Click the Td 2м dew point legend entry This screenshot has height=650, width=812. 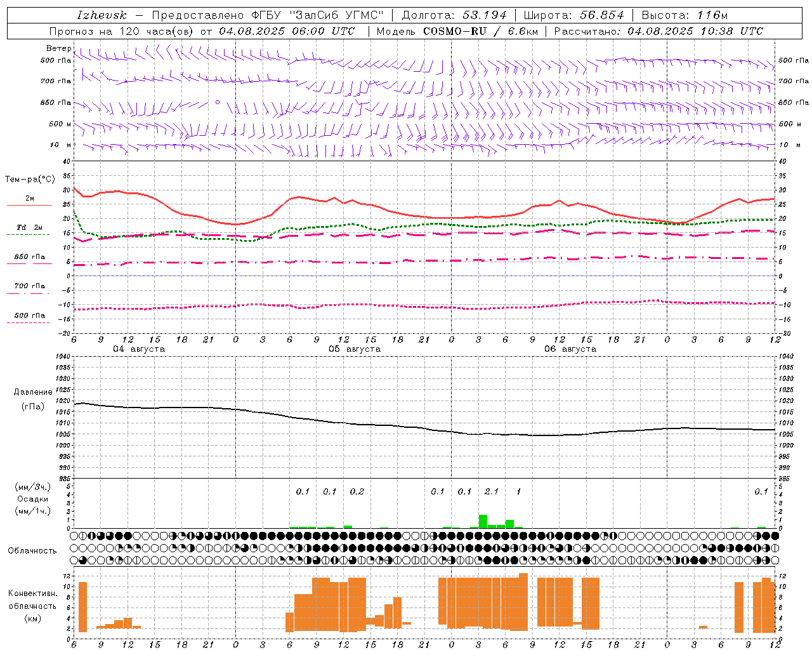pos(29,227)
